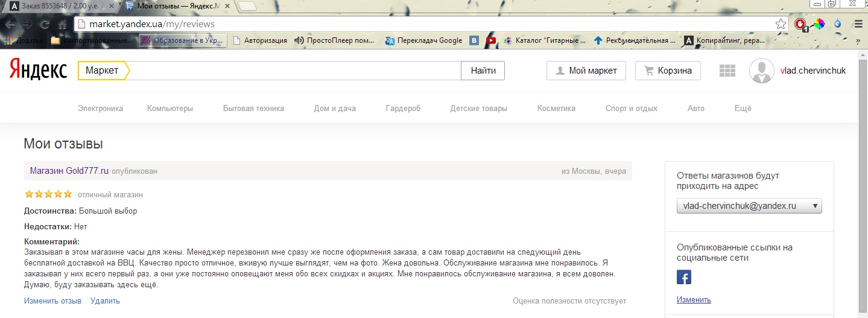Open the blue water drop extension
The image size is (868, 318).
coord(837,24)
